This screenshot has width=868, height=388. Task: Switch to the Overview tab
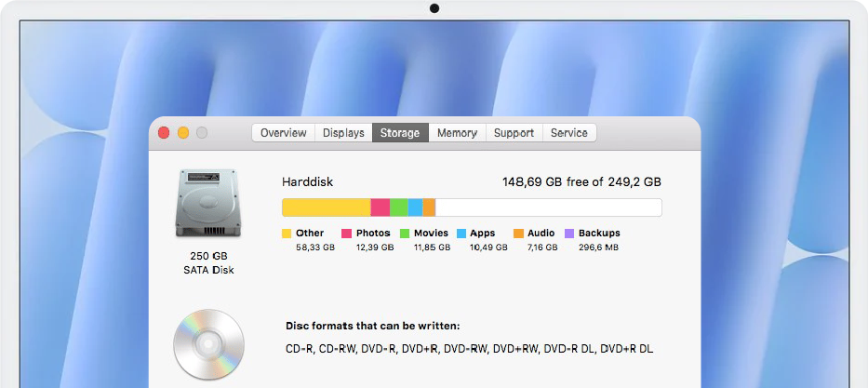283,133
